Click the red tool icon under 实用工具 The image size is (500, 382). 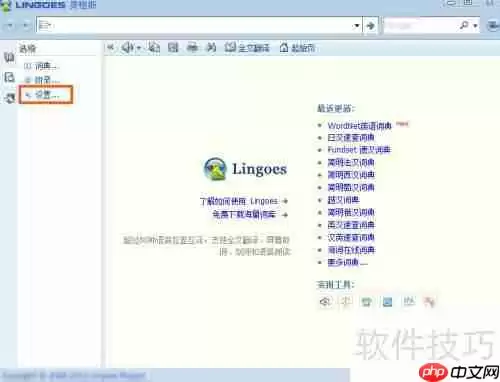pyautogui.click(x=429, y=302)
